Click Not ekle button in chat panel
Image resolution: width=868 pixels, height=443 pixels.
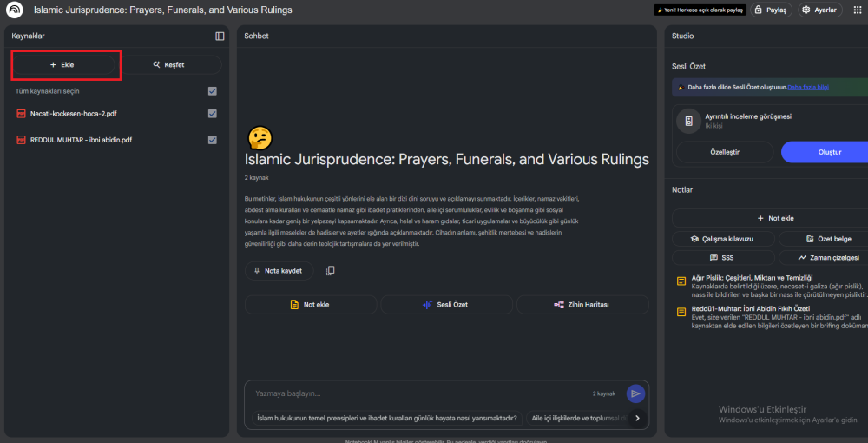[x=311, y=305]
